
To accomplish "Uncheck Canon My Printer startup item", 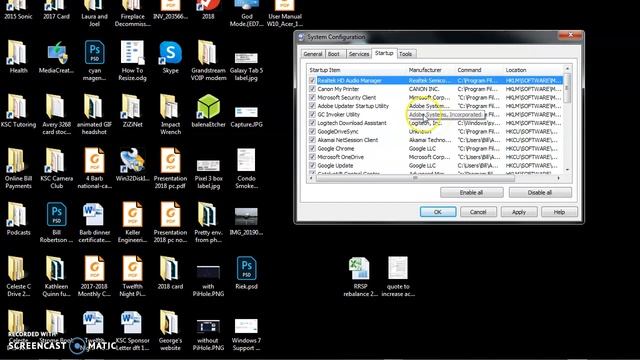I will [312, 89].
